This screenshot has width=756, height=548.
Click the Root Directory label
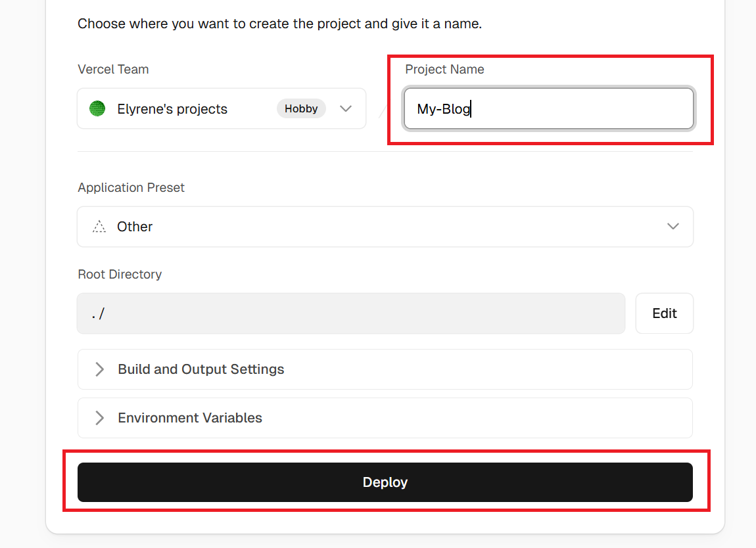pos(120,275)
